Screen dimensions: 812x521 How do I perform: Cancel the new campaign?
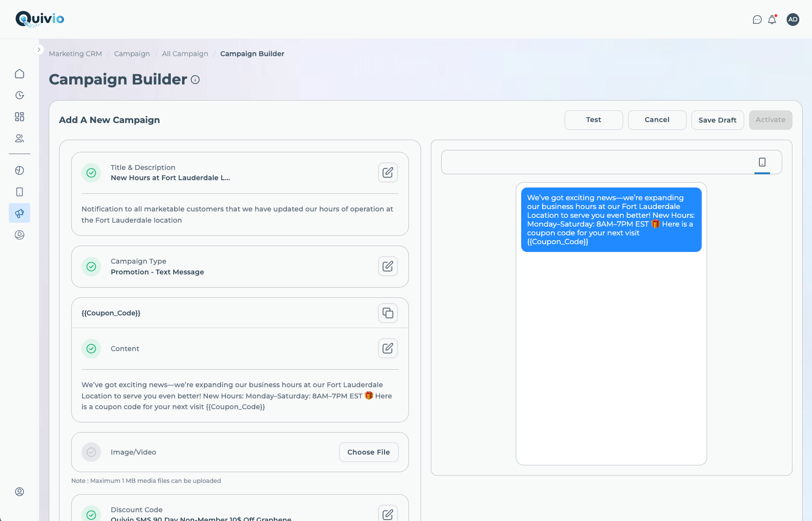point(657,120)
